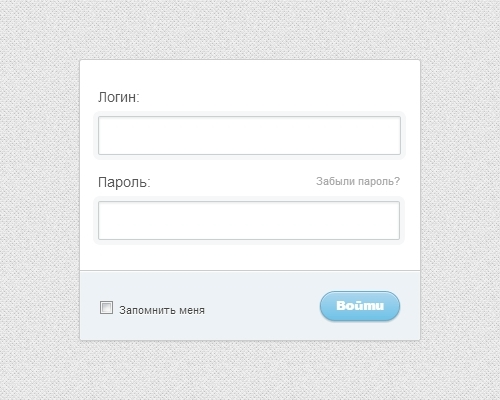Click the Войти button

coord(360,306)
